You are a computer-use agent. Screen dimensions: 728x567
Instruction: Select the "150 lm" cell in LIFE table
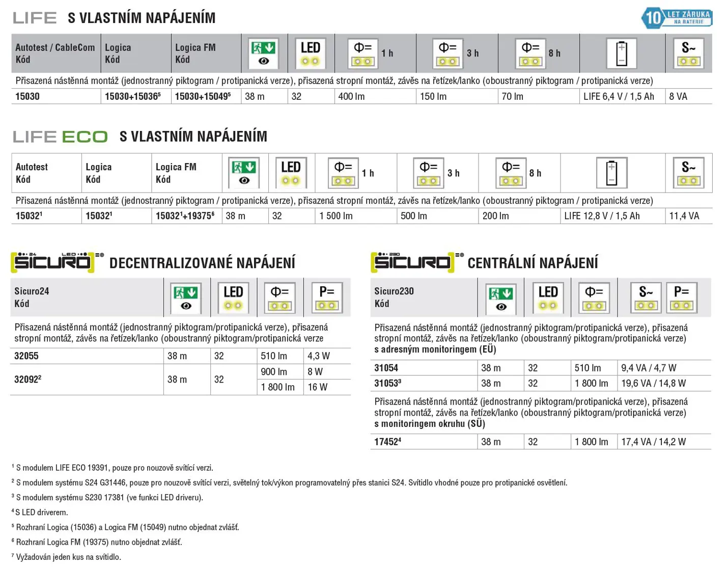point(457,96)
